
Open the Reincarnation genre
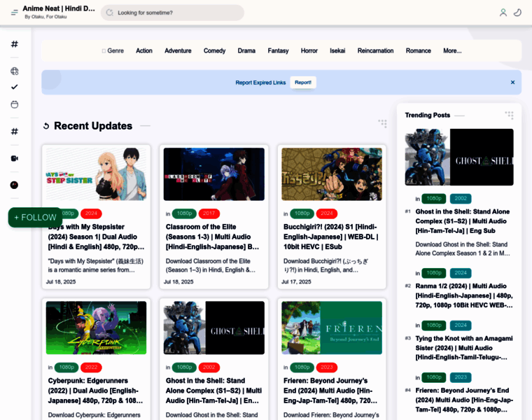375,50
